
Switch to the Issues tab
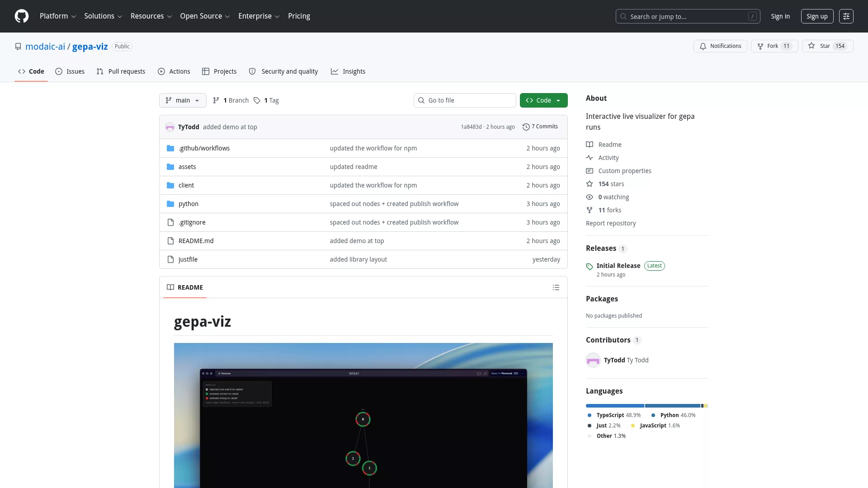tap(70, 71)
